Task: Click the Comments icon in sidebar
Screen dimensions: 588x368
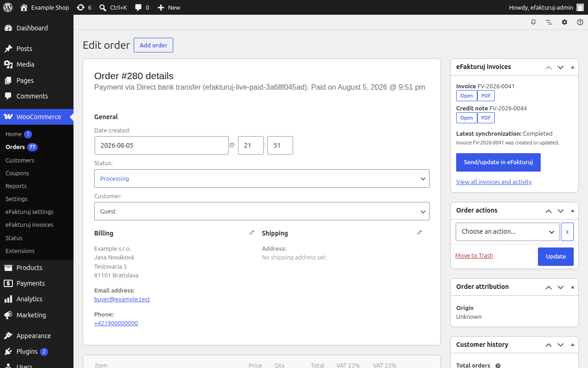Action: tap(8, 96)
